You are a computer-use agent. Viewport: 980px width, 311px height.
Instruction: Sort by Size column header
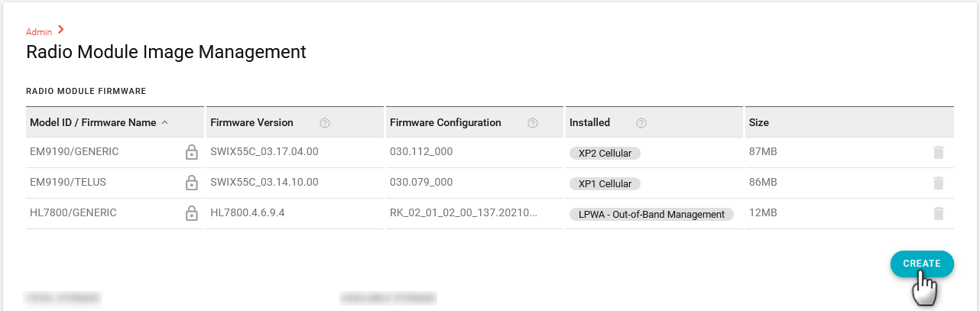pos(759,122)
